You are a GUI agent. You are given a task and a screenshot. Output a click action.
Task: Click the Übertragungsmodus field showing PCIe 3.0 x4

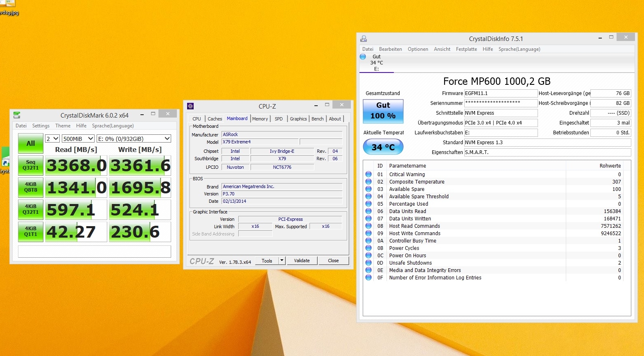[x=501, y=123]
